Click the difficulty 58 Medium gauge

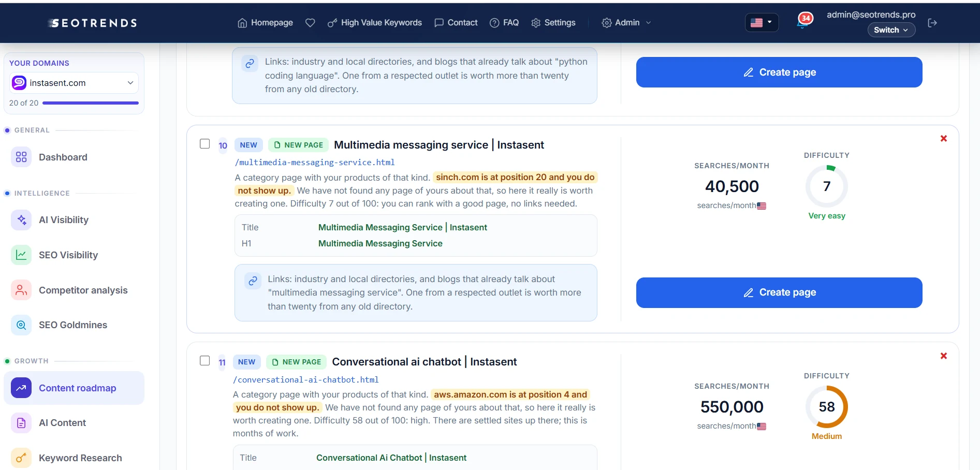pyautogui.click(x=827, y=407)
